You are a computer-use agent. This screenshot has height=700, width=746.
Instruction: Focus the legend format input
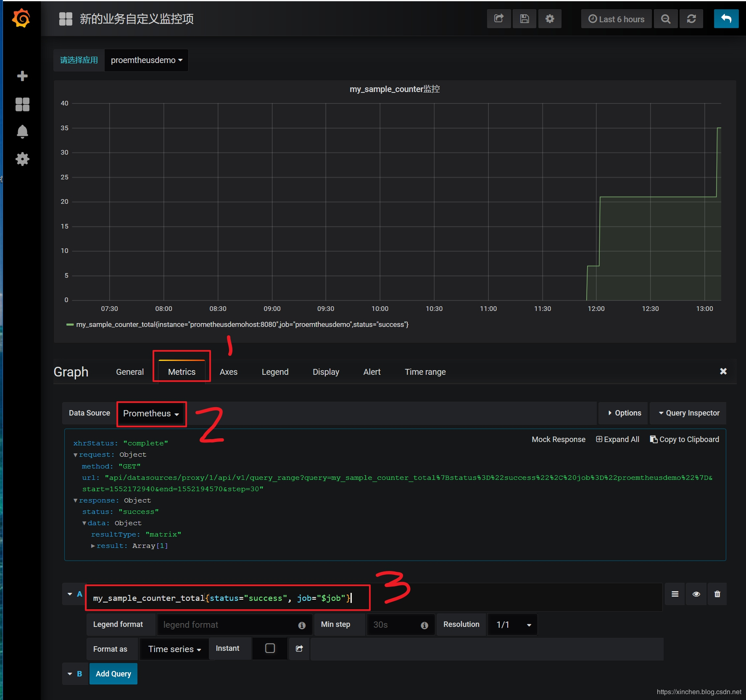234,625
